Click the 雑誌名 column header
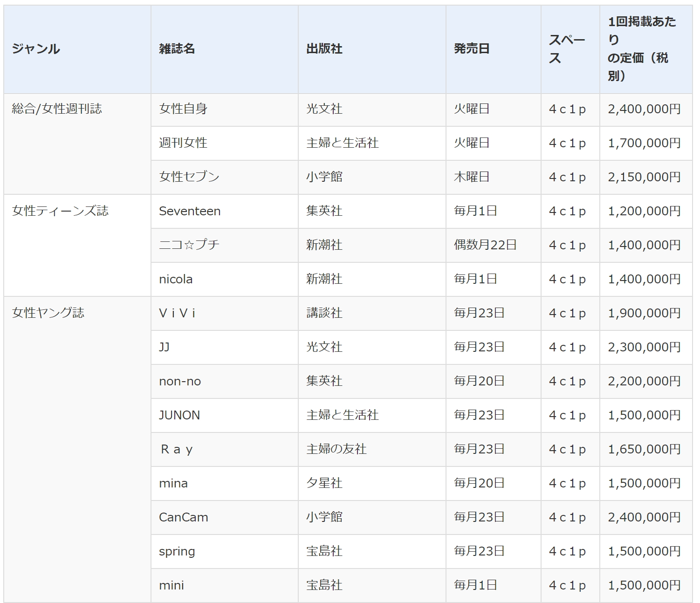Screen dimensions: 700x603 pos(177,49)
